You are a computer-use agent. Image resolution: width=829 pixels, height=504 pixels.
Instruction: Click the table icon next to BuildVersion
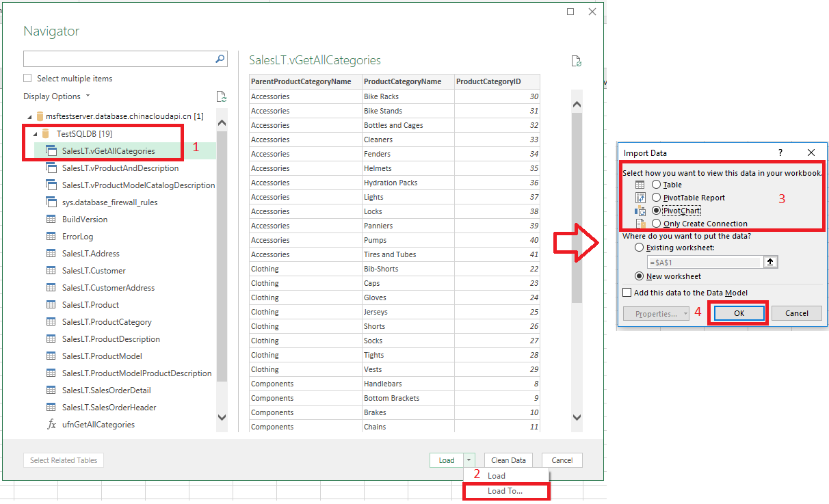point(51,219)
